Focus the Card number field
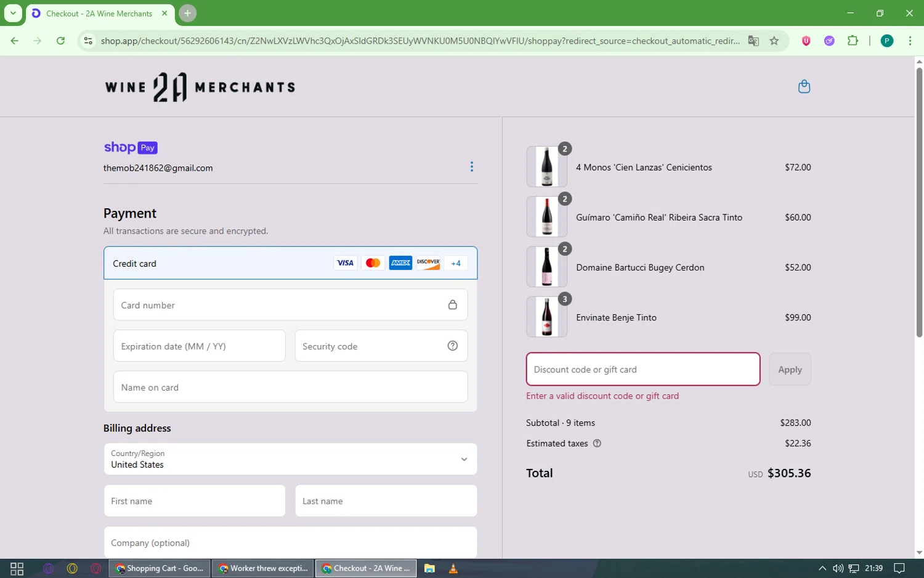This screenshot has height=578, width=924. click(x=290, y=305)
